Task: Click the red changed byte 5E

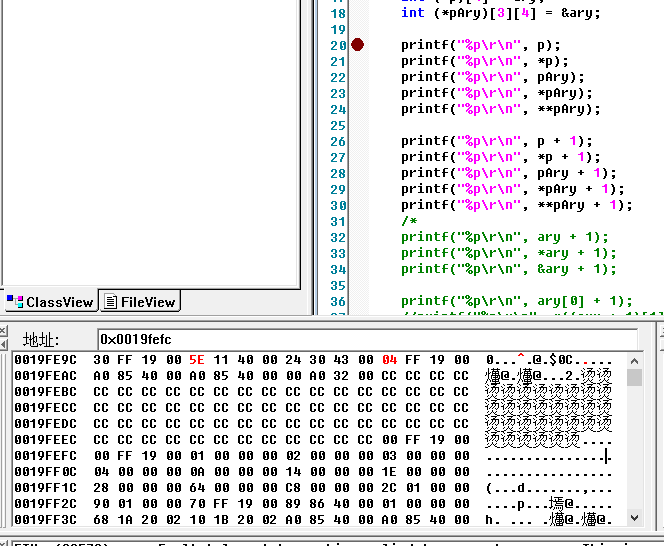Action: 196,360
